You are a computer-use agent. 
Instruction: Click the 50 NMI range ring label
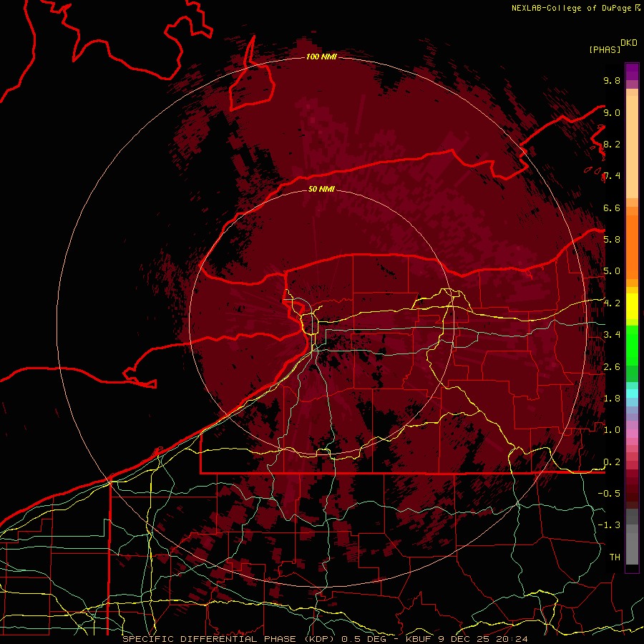(321, 189)
